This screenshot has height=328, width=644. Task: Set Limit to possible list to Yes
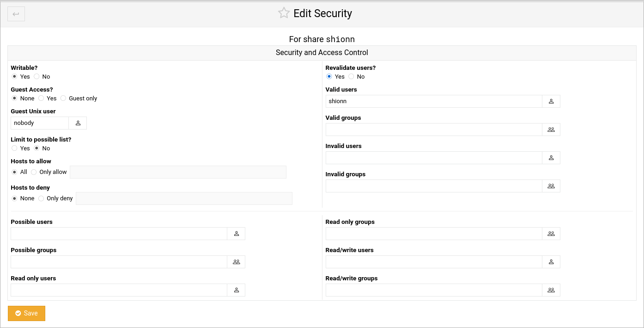[14, 149]
